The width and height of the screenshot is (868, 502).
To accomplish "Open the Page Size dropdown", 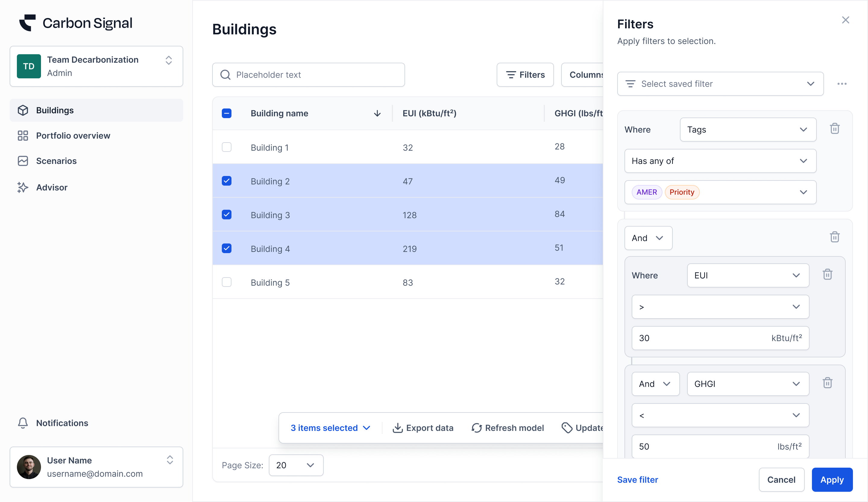I will click(296, 465).
